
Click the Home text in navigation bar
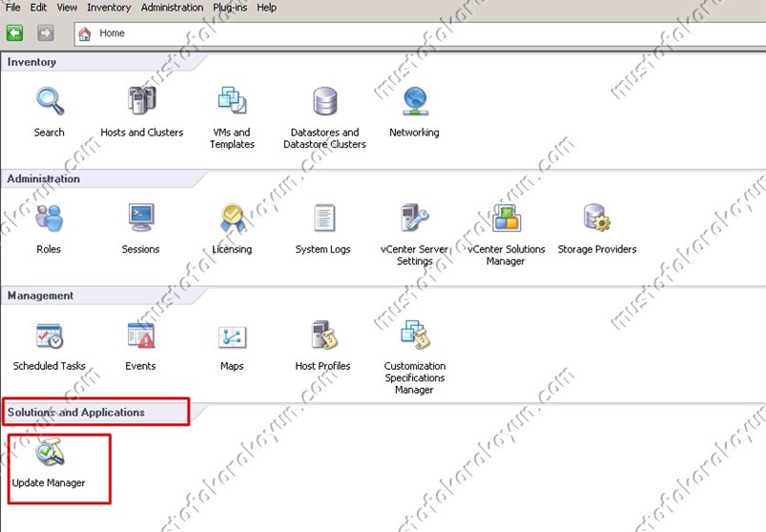click(112, 33)
